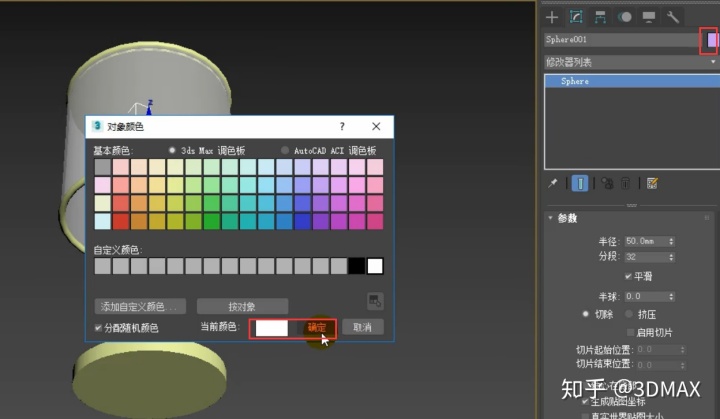The image size is (720, 419).
Task: Confirm with the 确定 button
Action: coord(316,328)
